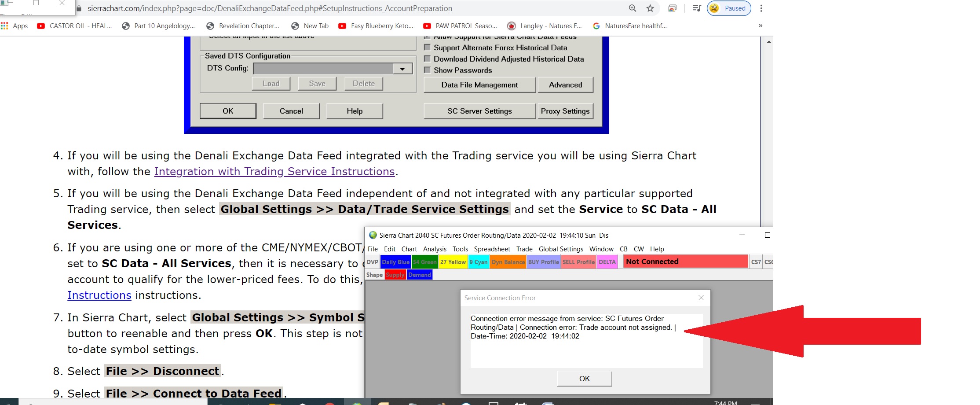Click the Data File Management button

pos(479,85)
